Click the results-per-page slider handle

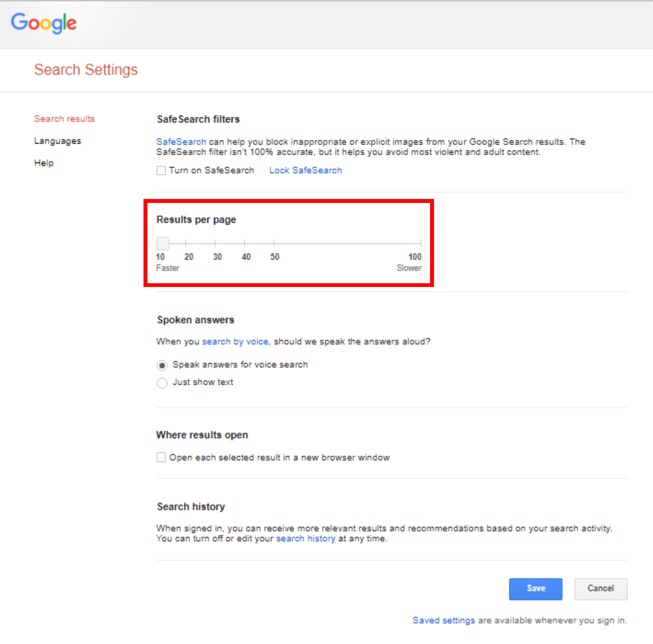[163, 243]
